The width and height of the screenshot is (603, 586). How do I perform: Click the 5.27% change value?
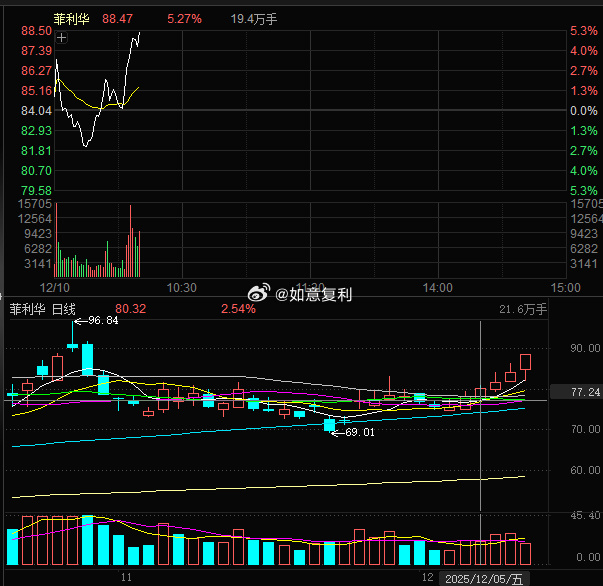click(184, 19)
